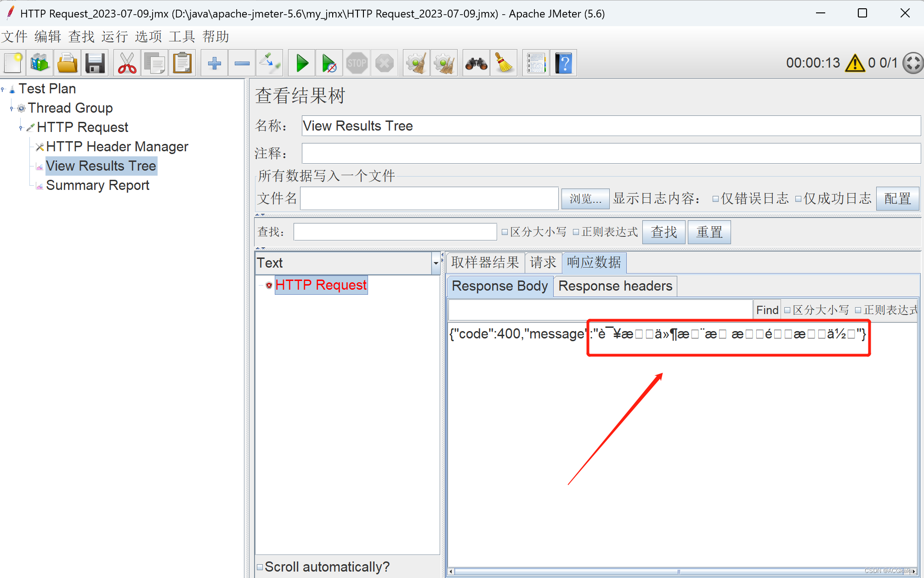Click the Toggle enable/disable icon

point(270,63)
